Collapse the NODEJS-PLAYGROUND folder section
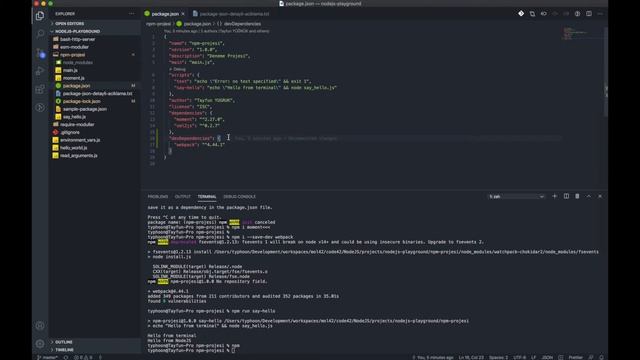The height and width of the screenshot is (360, 640). point(95,31)
